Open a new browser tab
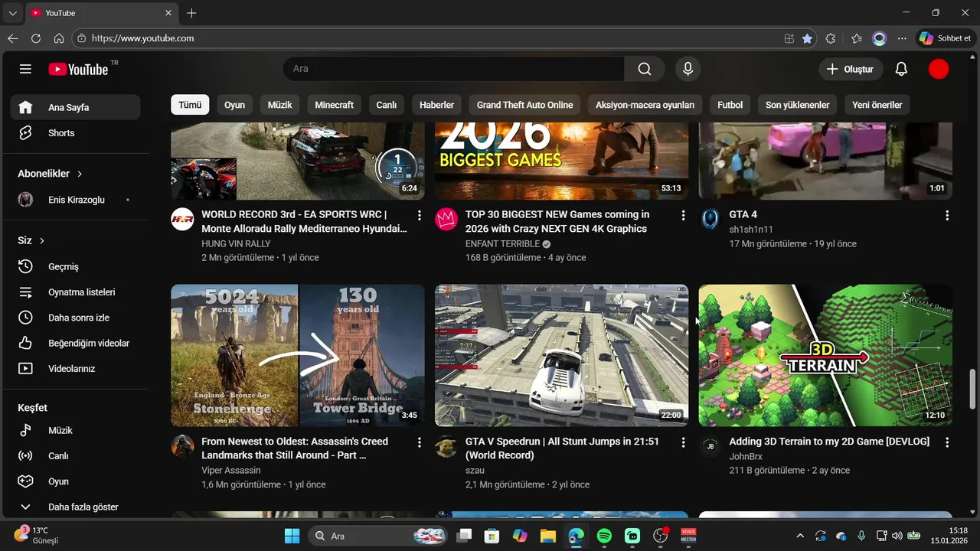The width and height of the screenshot is (980, 551). [x=191, y=13]
